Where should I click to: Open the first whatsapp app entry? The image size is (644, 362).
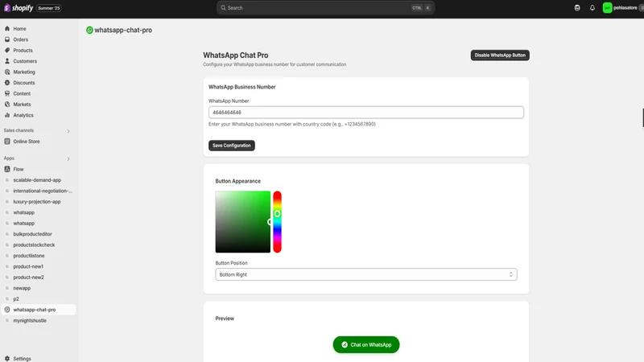(x=24, y=212)
